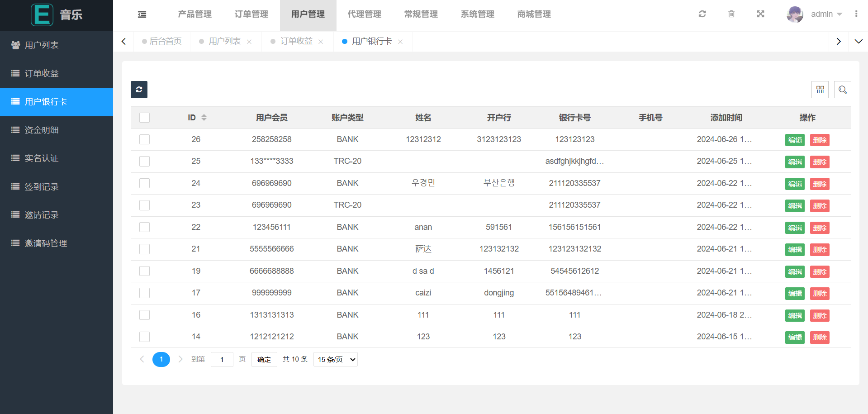The height and width of the screenshot is (414, 868).
Task: Click the page number input field
Action: click(222, 359)
